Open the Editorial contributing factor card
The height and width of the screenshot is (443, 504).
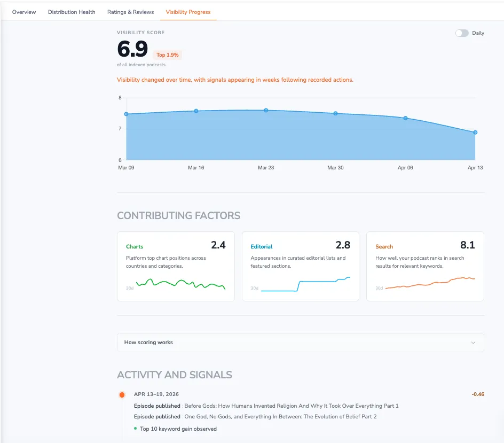(300, 266)
